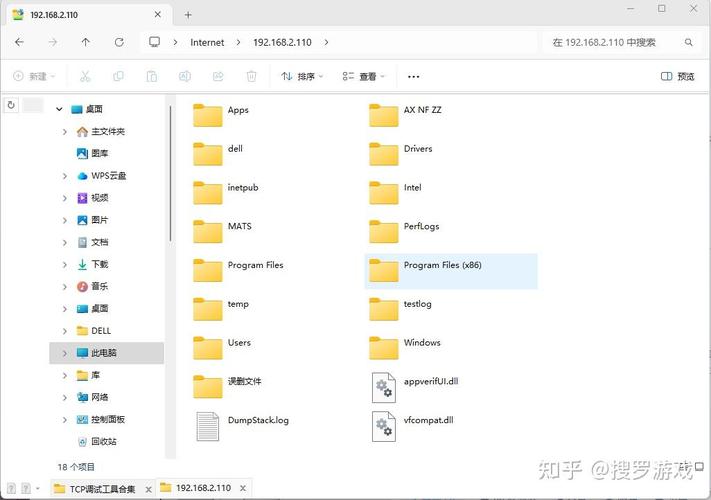This screenshot has height=500, width=711.
Task: Click the Forward navigation arrow
Action: [53, 42]
